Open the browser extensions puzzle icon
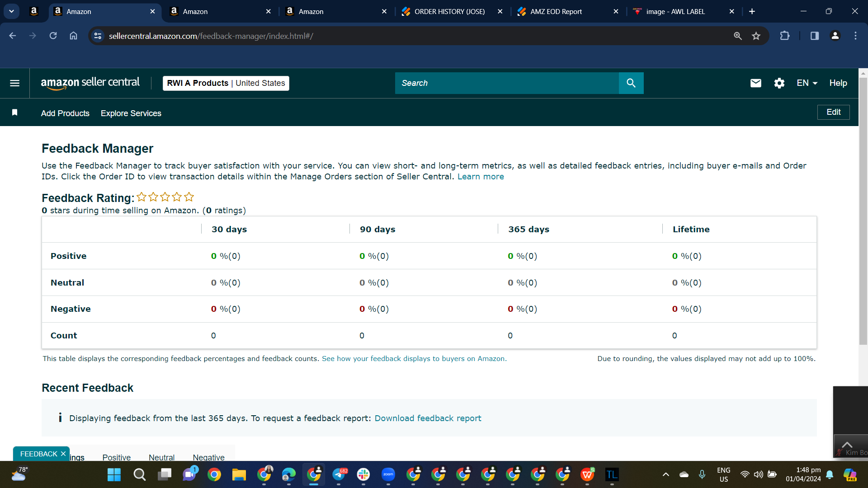Screen dimensions: 868x488 tap(785, 36)
